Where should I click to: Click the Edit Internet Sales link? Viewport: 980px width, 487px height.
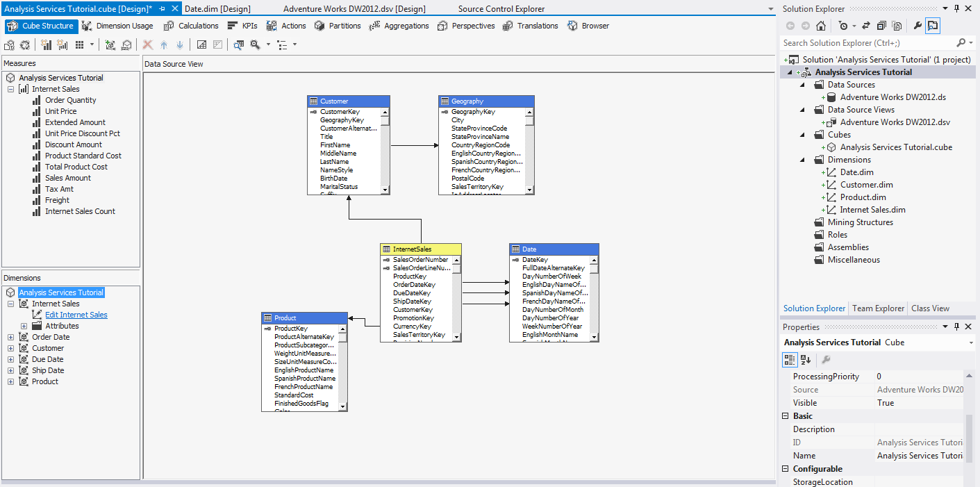pyautogui.click(x=76, y=315)
